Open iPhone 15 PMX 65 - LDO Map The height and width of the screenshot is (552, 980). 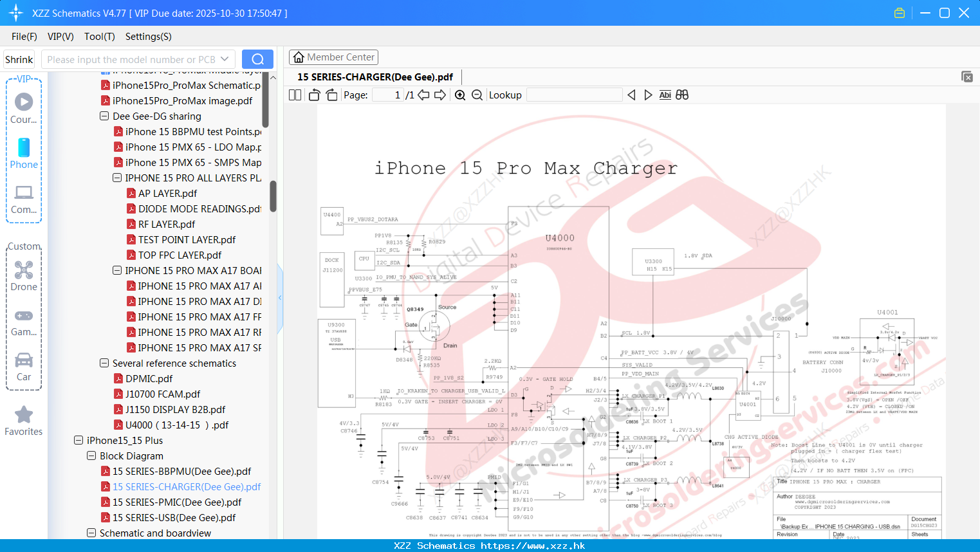point(188,147)
